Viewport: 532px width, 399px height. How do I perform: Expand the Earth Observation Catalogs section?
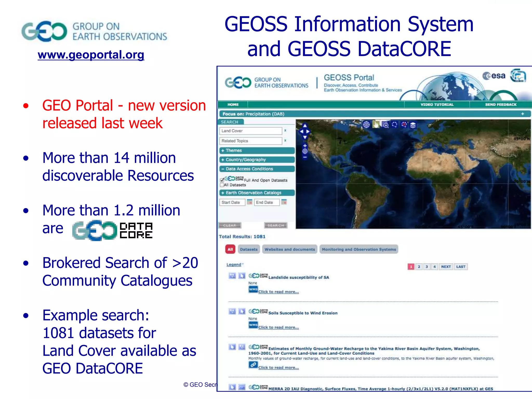(257, 193)
